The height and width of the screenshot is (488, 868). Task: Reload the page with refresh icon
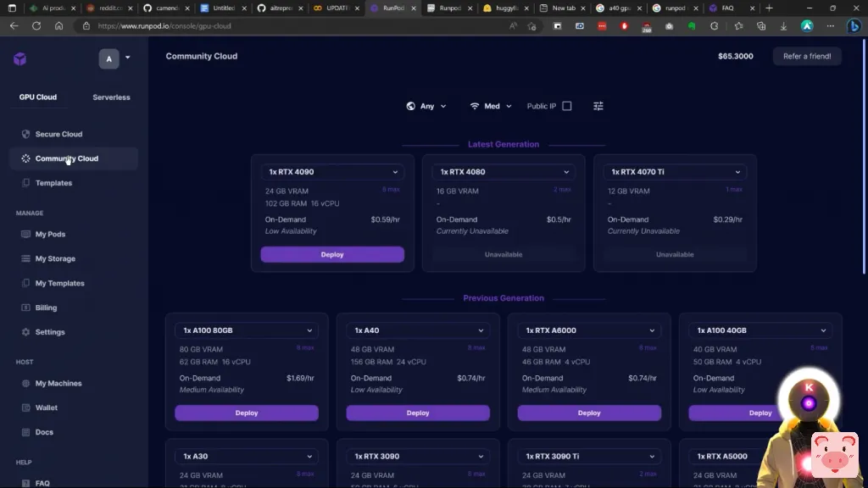click(x=36, y=26)
